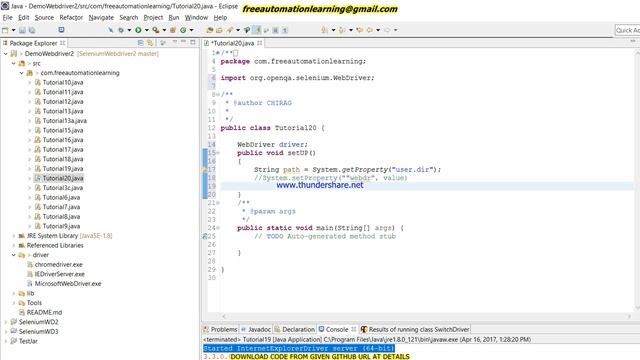Expand the SeleniumWD2 project
The width and height of the screenshot is (640, 360).
(x=6, y=322)
